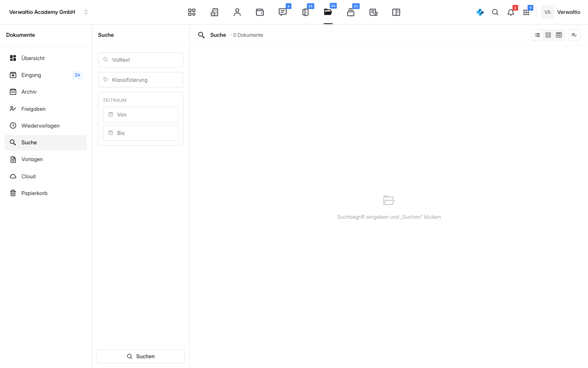Switch results to table view
The height and width of the screenshot is (368, 588).
click(559, 35)
